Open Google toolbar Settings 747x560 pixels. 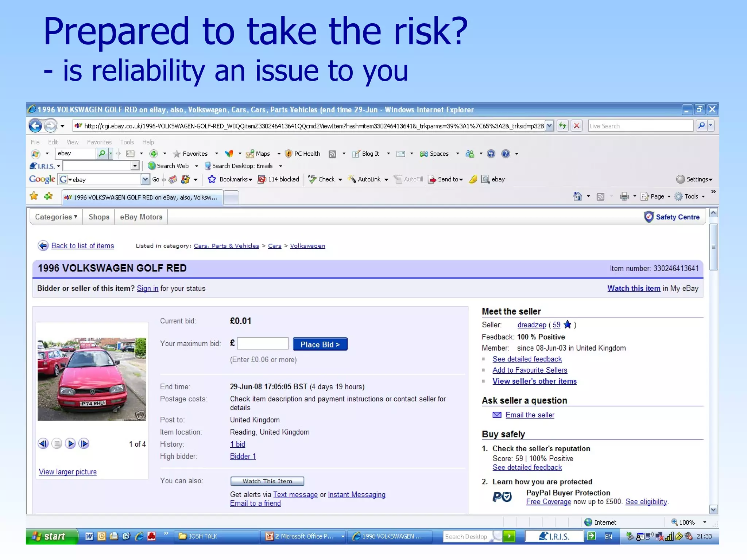(x=694, y=179)
